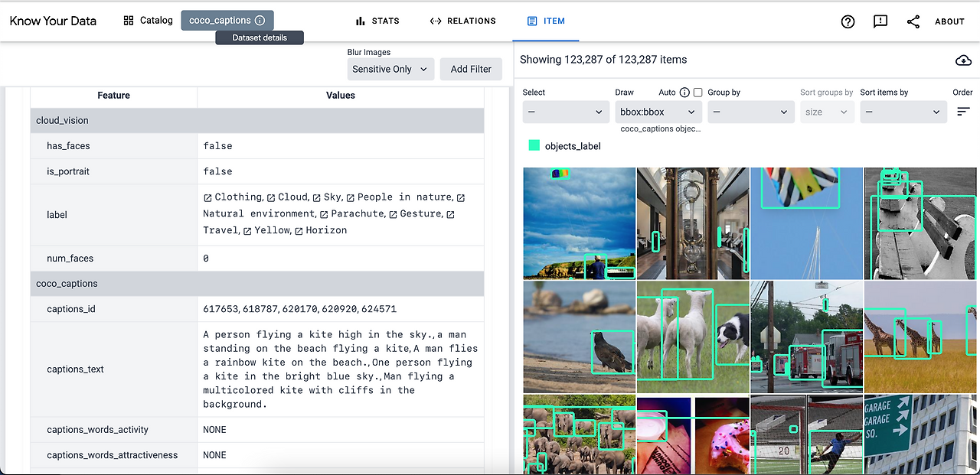Screen dimensions: 980x475
Task: Open the Sort items by dropdown
Action: (x=903, y=112)
